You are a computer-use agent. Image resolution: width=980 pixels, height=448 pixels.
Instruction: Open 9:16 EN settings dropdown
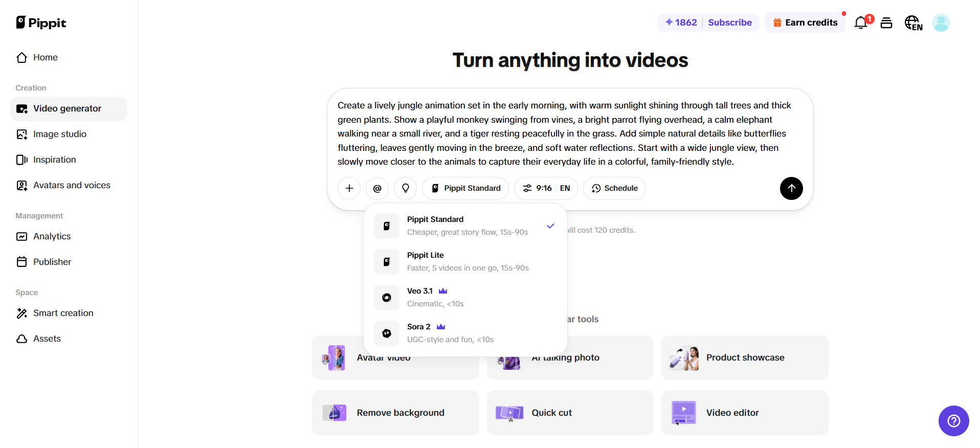[x=546, y=188]
